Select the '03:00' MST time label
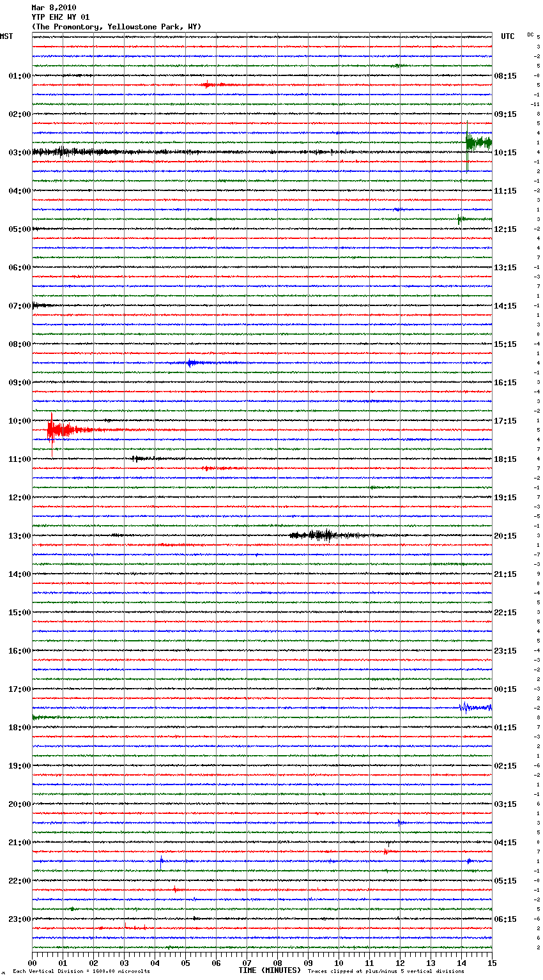Viewport: 543px width, 980px height. pos(20,153)
